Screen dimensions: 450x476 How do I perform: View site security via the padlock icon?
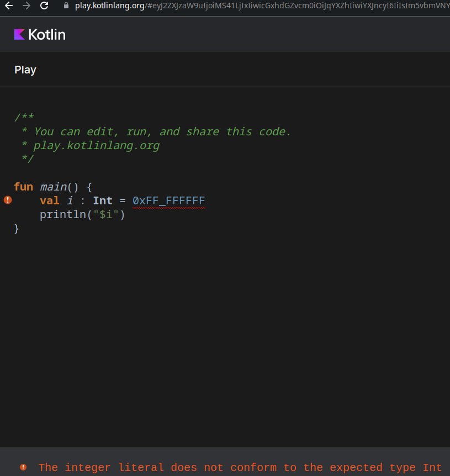coord(66,6)
